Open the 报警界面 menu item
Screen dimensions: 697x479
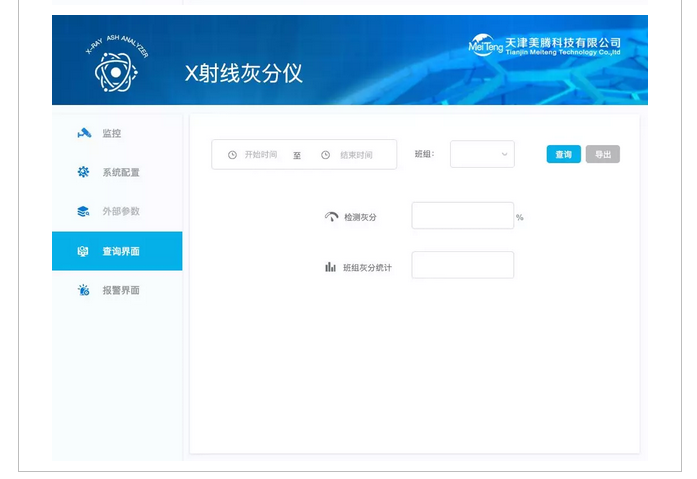click(x=117, y=290)
